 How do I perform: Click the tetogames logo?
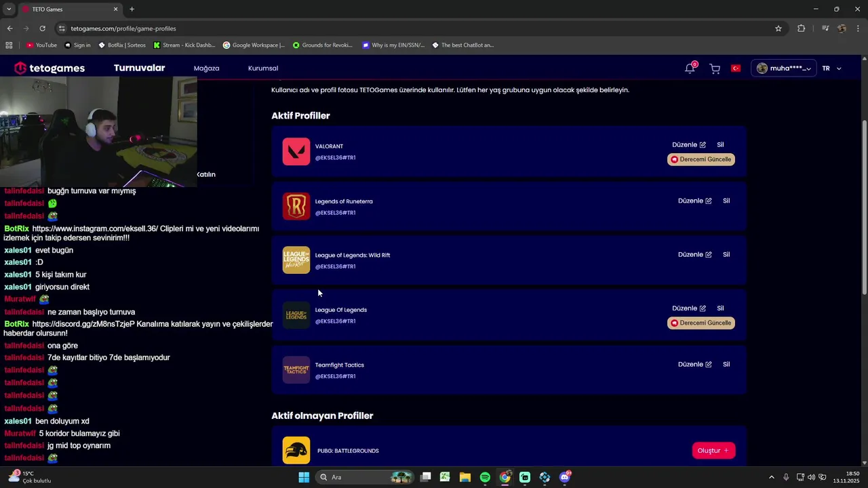click(x=50, y=68)
